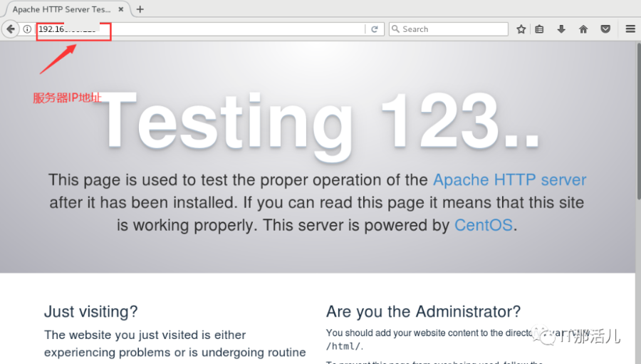The height and width of the screenshot is (364, 641).
Task: Click the Testing 123.. heading
Action: [x=320, y=120]
